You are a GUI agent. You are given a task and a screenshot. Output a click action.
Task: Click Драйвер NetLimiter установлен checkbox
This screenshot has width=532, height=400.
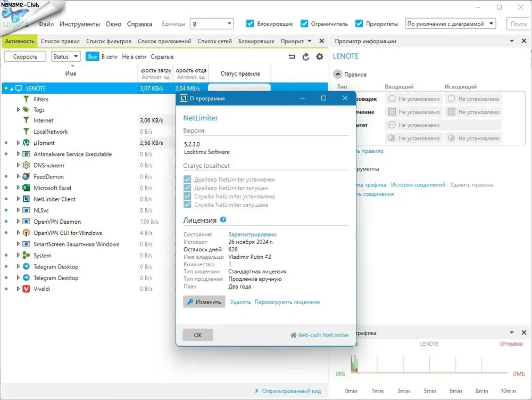pos(187,179)
